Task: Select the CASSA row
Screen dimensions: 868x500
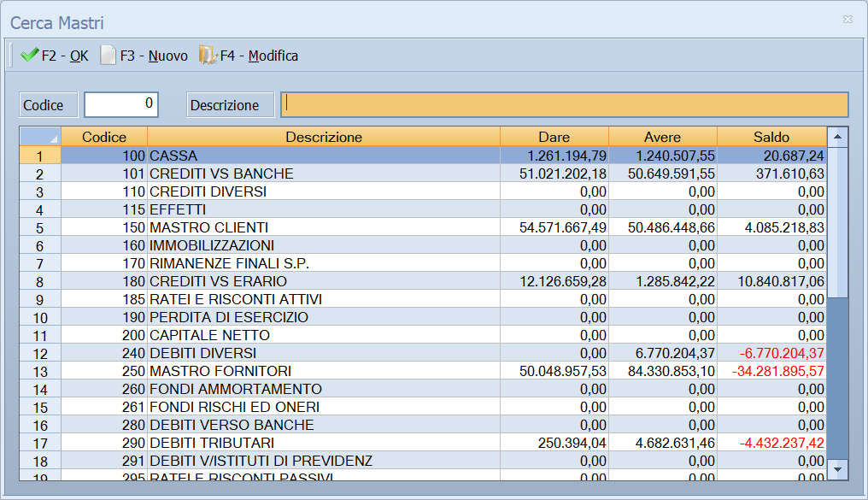Action: pos(423,156)
